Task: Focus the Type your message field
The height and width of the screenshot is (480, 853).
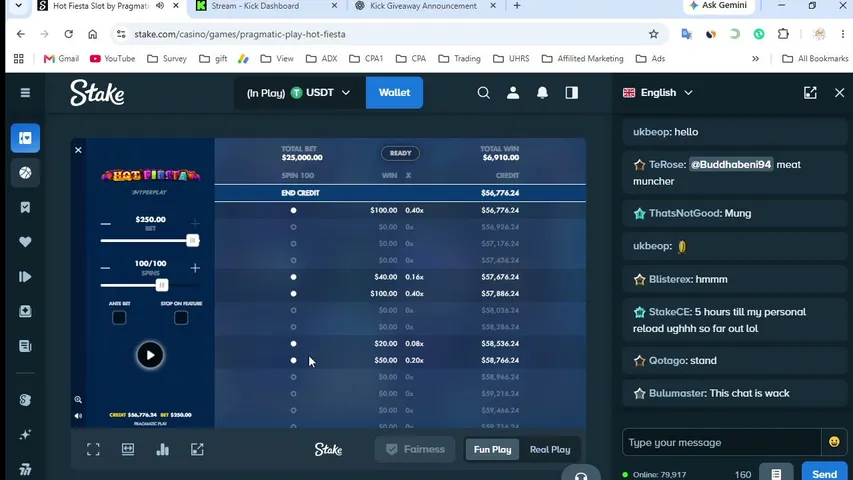Action: point(721,442)
